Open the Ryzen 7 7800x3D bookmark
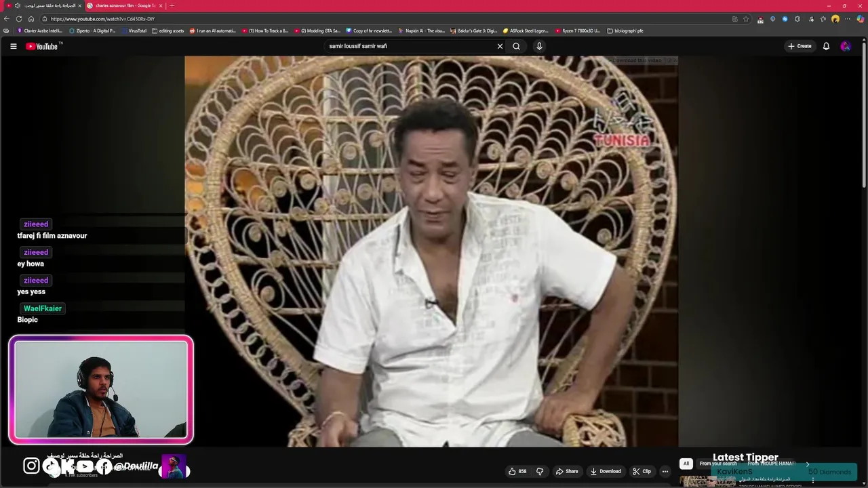The image size is (868, 488). tap(578, 30)
